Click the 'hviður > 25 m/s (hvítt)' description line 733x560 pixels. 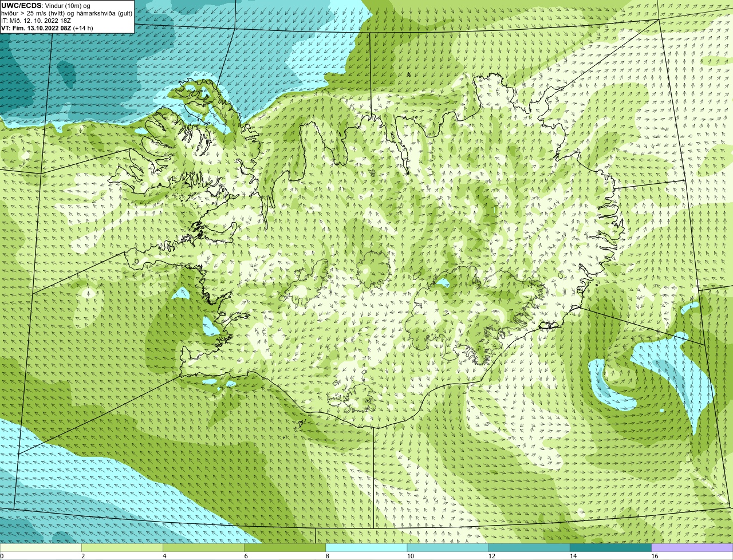[67, 13]
